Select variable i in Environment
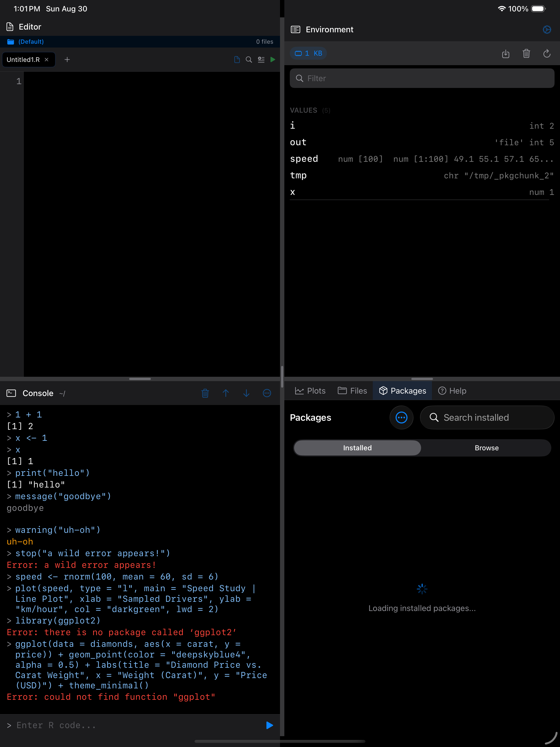 pos(422,126)
